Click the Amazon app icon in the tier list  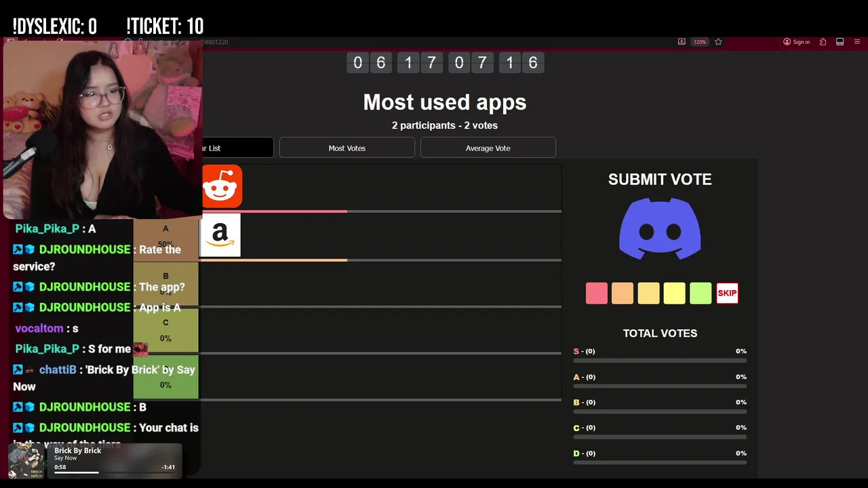tap(220, 235)
